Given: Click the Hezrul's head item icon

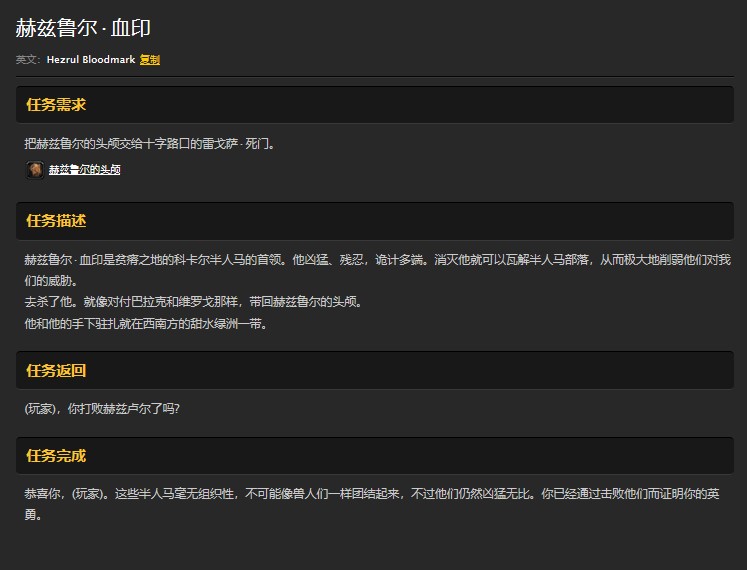Looking at the screenshot, I should click(x=34, y=170).
